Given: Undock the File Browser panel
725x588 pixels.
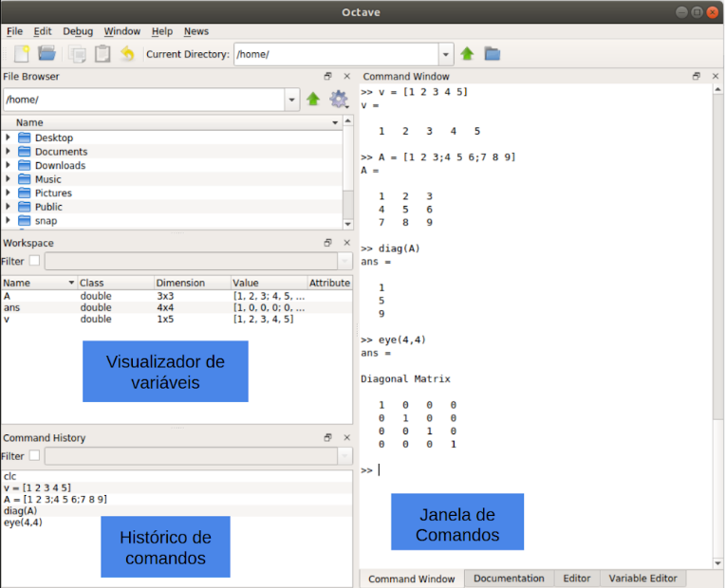Looking at the screenshot, I should [327, 76].
